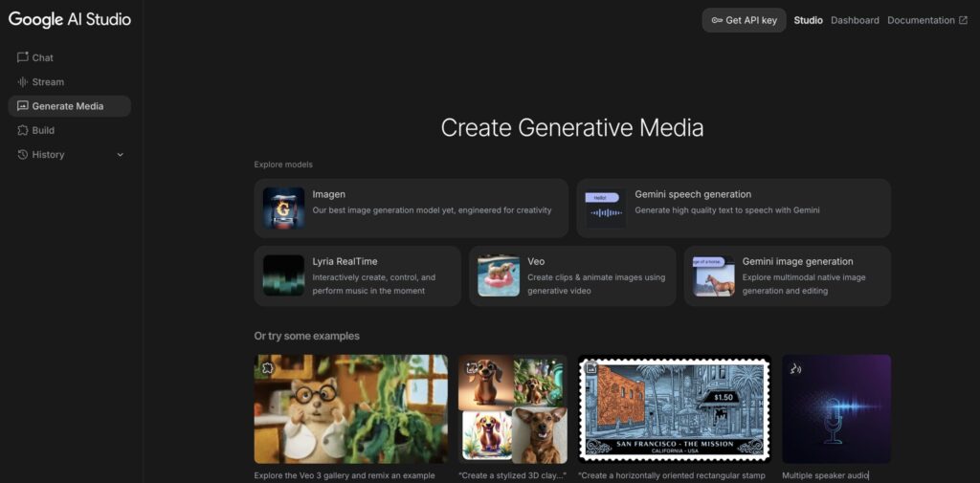The width and height of the screenshot is (980, 483).
Task: Open the Veo model card
Action: pyautogui.click(x=572, y=275)
